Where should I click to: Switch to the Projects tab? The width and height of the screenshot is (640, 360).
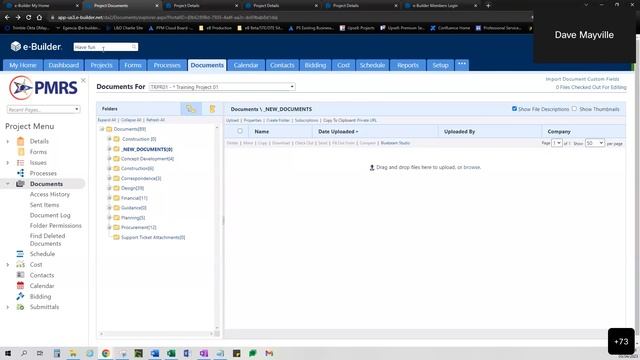101,65
